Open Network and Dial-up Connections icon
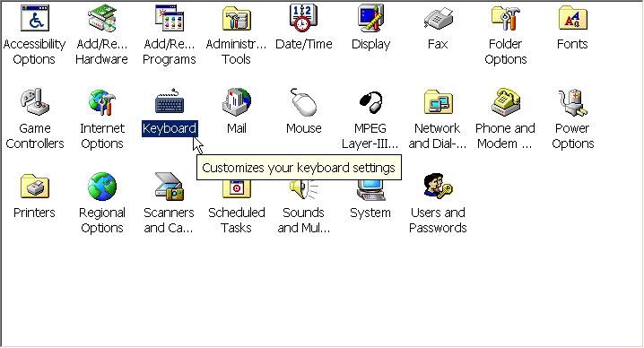Screen dimensions: 644x348 tap(438, 102)
